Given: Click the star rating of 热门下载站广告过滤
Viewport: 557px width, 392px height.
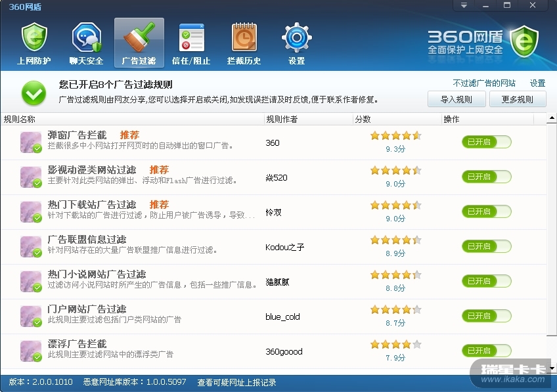Looking at the screenshot, I should (395, 206).
